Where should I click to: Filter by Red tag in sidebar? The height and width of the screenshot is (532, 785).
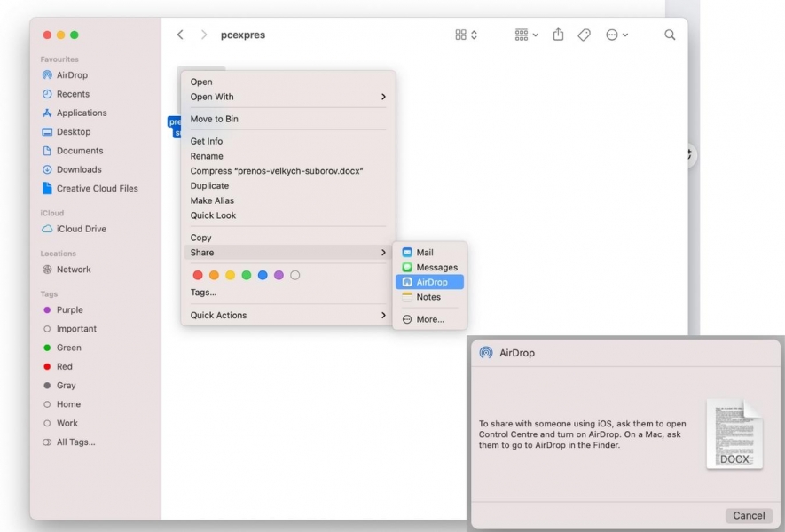coord(58,367)
